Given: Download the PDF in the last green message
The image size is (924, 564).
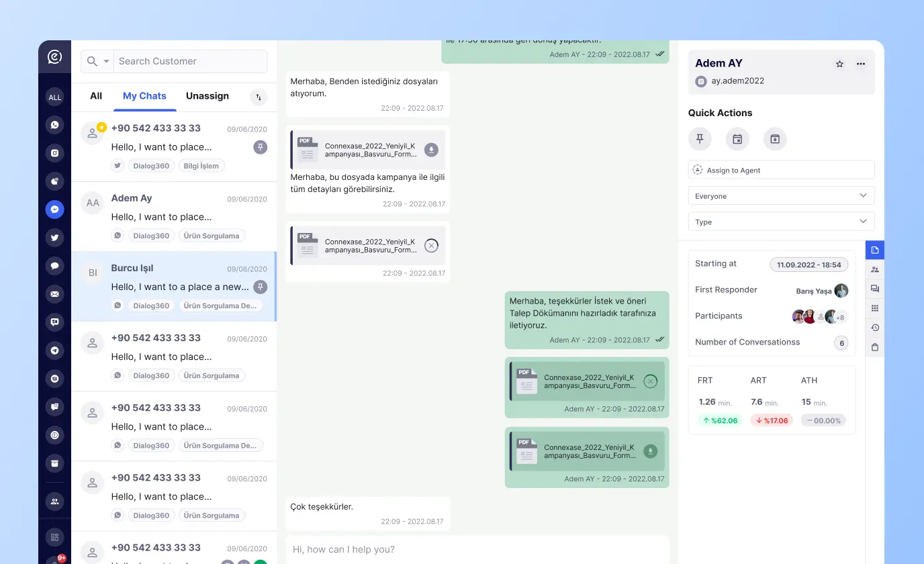Looking at the screenshot, I should [x=650, y=451].
